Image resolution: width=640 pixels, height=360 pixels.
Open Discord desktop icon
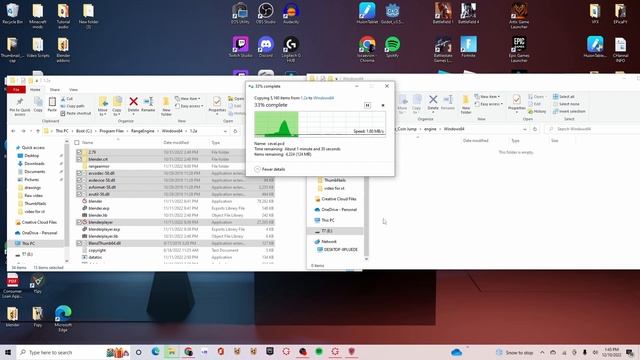click(x=266, y=47)
